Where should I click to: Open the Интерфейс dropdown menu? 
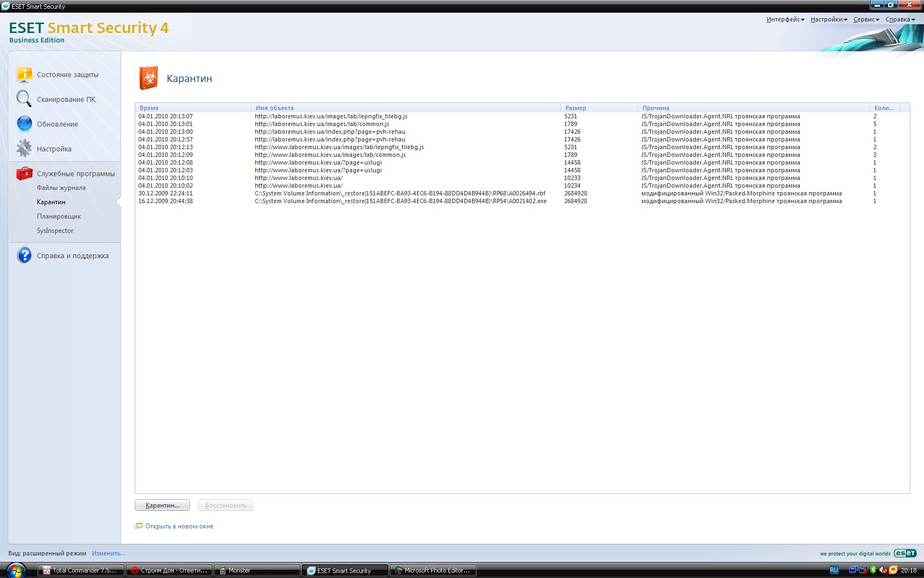[x=785, y=19]
